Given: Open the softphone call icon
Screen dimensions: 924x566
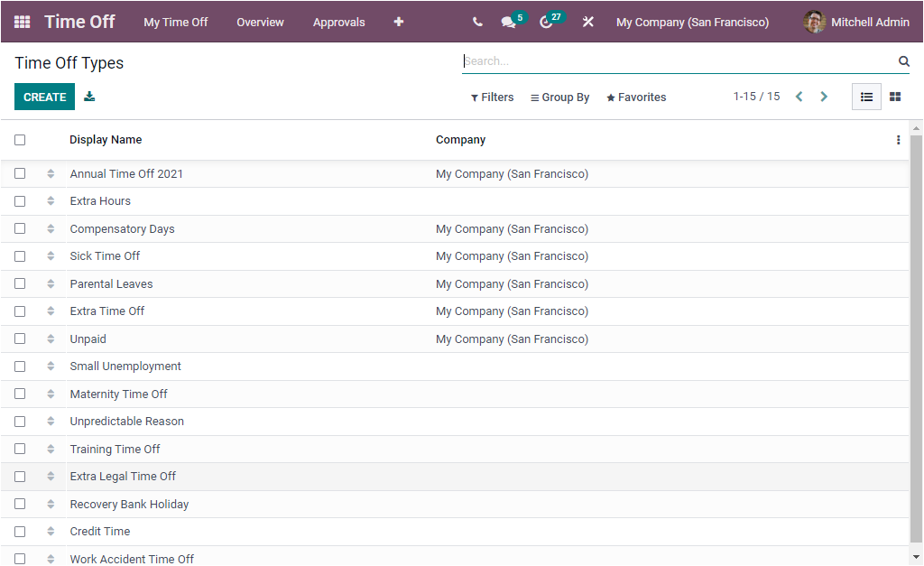Looking at the screenshot, I should pyautogui.click(x=477, y=22).
